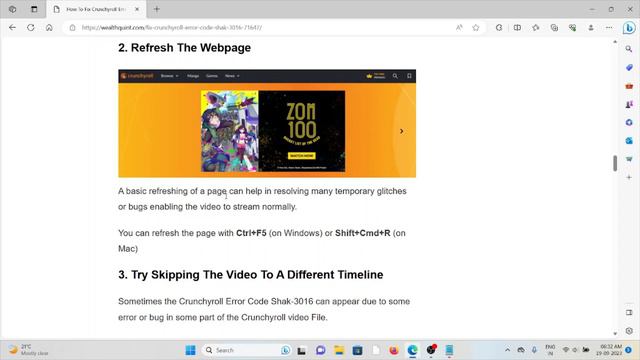This screenshot has width=640, height=360.
Task: Click Manga in the Crunchyroll image menu
Action: [193, 76]
